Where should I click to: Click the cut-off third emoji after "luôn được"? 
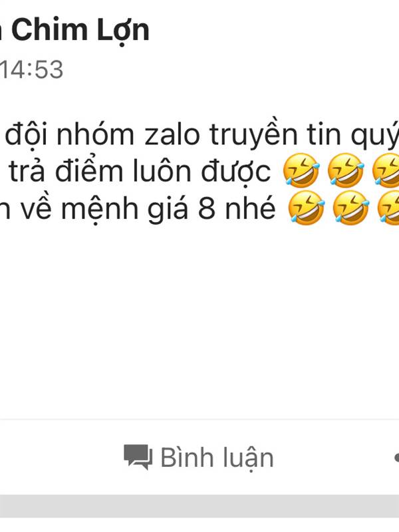[386, 170]
